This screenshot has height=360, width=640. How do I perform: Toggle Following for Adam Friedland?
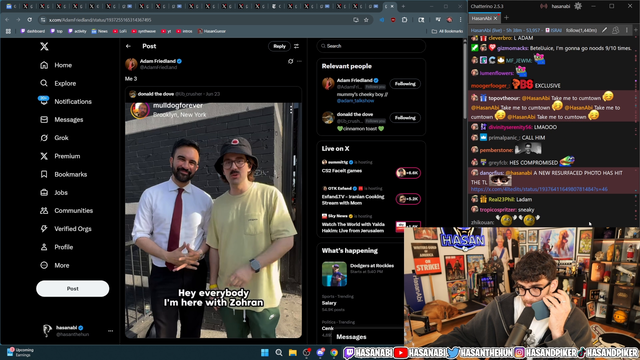click(405, 84)
